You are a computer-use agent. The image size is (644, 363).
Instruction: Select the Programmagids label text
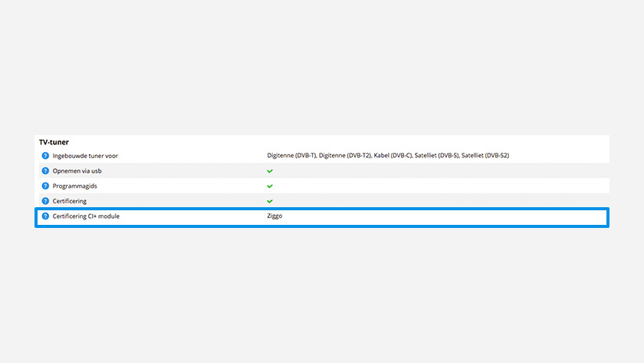tap(75, 186)
